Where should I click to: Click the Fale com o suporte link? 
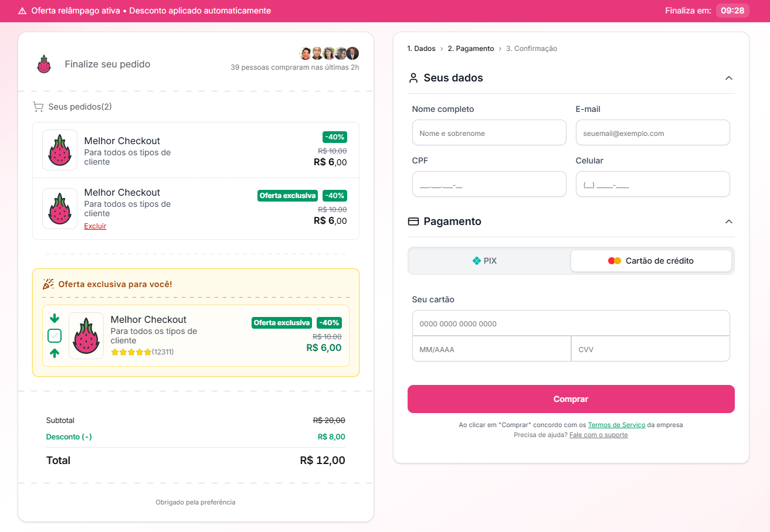598,435
